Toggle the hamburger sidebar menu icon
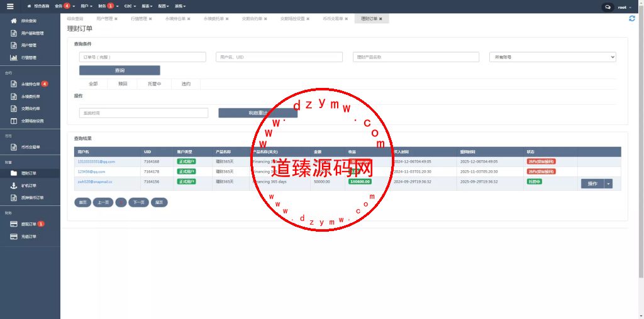The height and width of the screenshot is (319, 644). (10, 6)
